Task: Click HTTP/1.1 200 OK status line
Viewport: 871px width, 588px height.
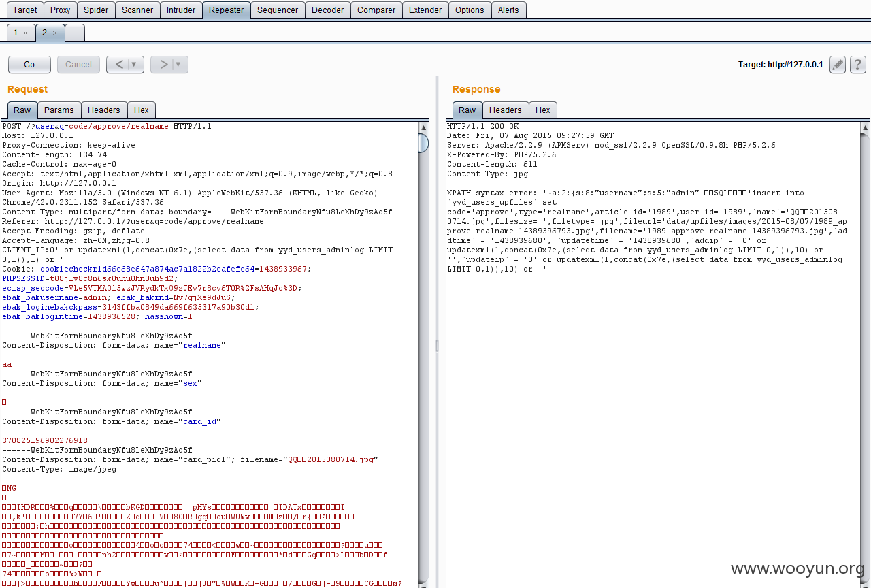Action: (x=482, y=127)
